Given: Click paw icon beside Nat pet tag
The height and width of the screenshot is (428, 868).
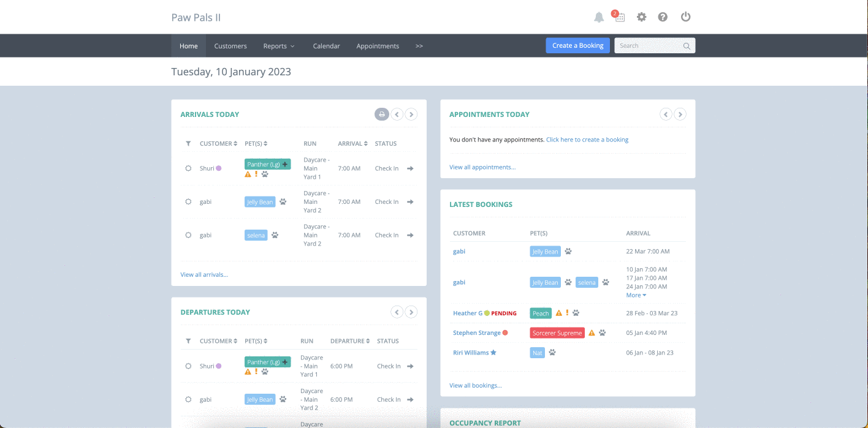Looking at the screenshot, I should click(552, 353).
